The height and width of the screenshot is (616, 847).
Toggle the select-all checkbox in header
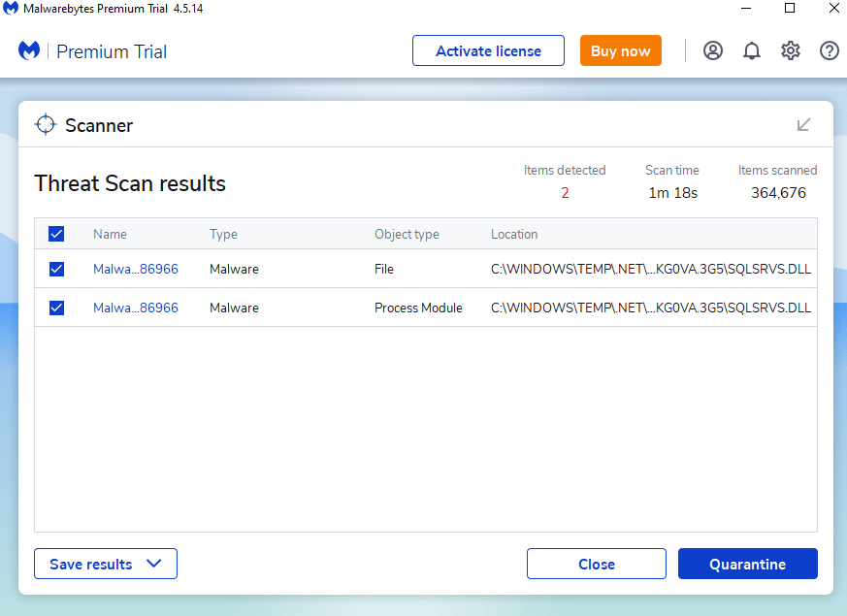point(56,234)
